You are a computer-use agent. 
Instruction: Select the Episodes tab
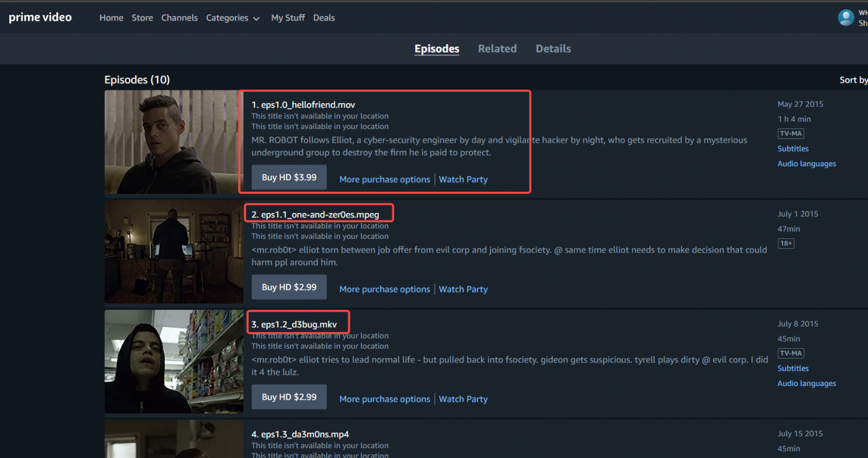pyautogui.click(x=436, y=49)
